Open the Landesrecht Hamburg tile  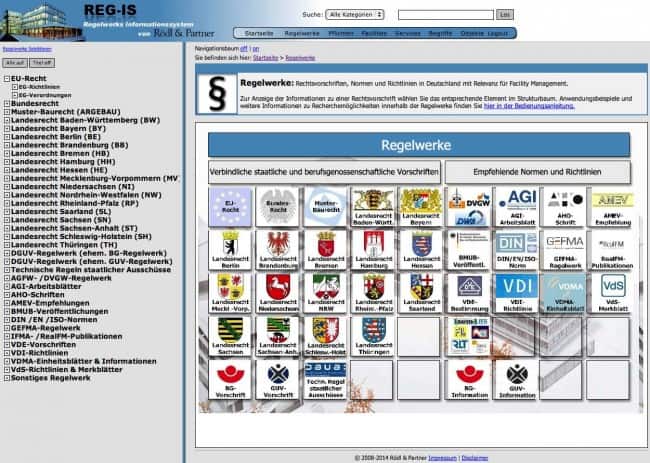coord(373,250)
